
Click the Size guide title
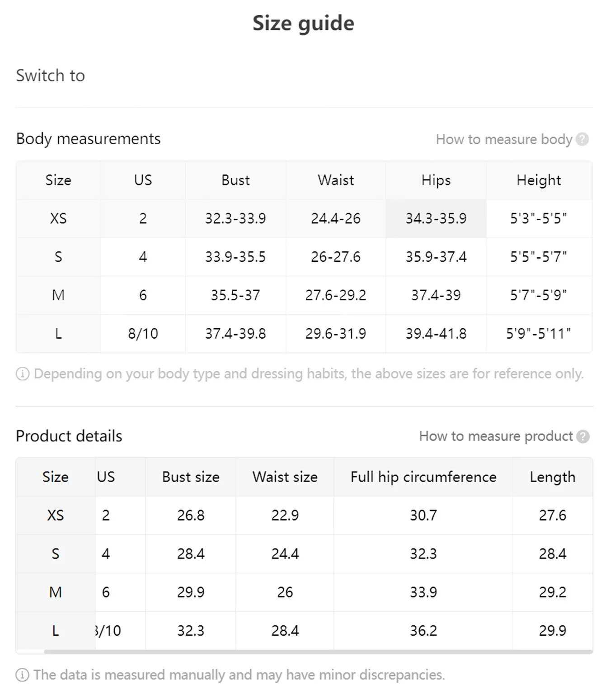click(303, 23)
